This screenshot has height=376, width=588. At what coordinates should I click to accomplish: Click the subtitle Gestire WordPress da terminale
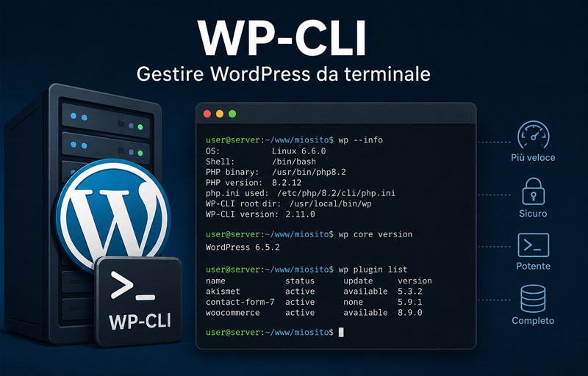click(x=283, y=73)
